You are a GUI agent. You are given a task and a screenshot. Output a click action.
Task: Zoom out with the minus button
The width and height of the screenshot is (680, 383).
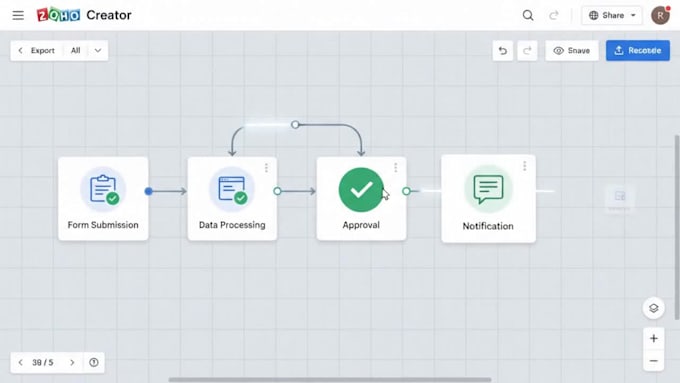654,360
